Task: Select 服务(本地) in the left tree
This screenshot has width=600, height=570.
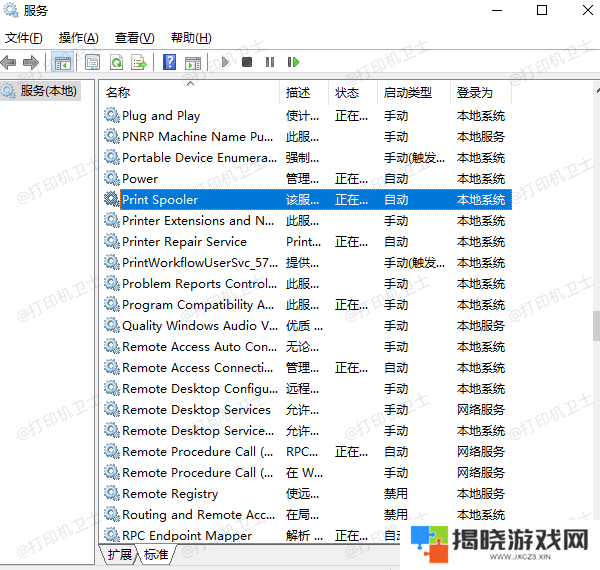Action: [41, 91]
